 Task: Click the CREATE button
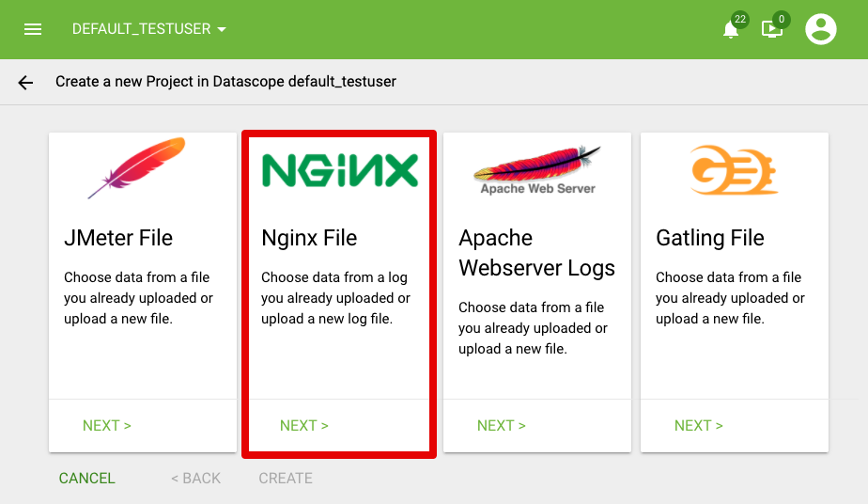tap(286, 478)
